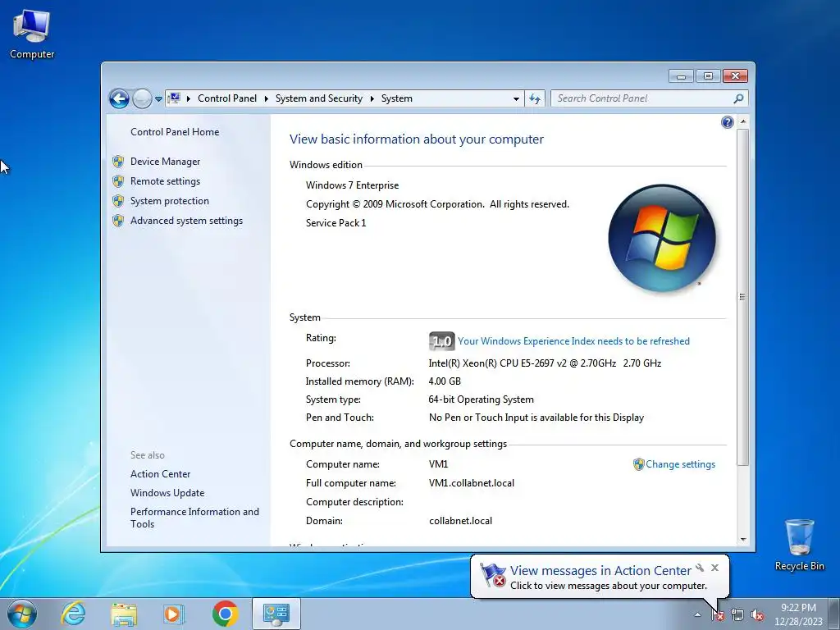Image resolution: width=840 pixels, height=630 pixels.
Task: Refresh the System page
Action: coord(535,98)
